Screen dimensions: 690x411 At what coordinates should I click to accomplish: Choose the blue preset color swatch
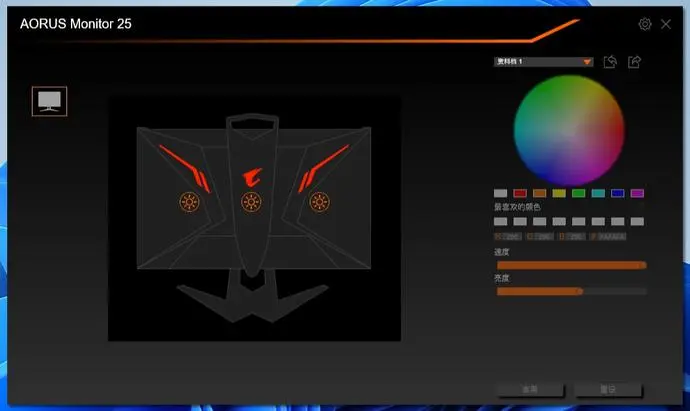tap(617, 193)
